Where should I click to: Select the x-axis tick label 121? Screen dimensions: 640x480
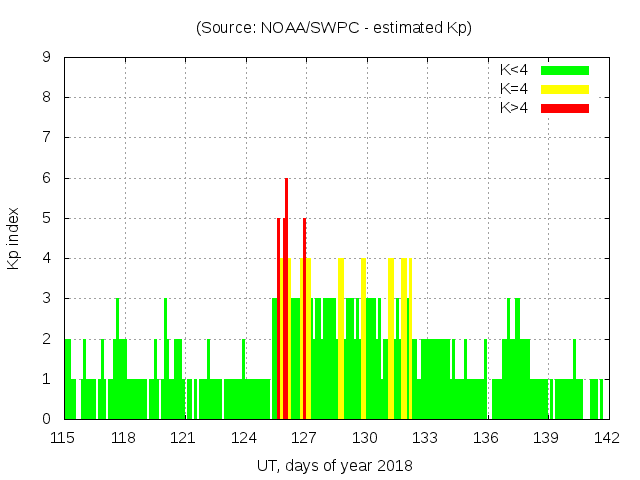[x=183, y=438]
